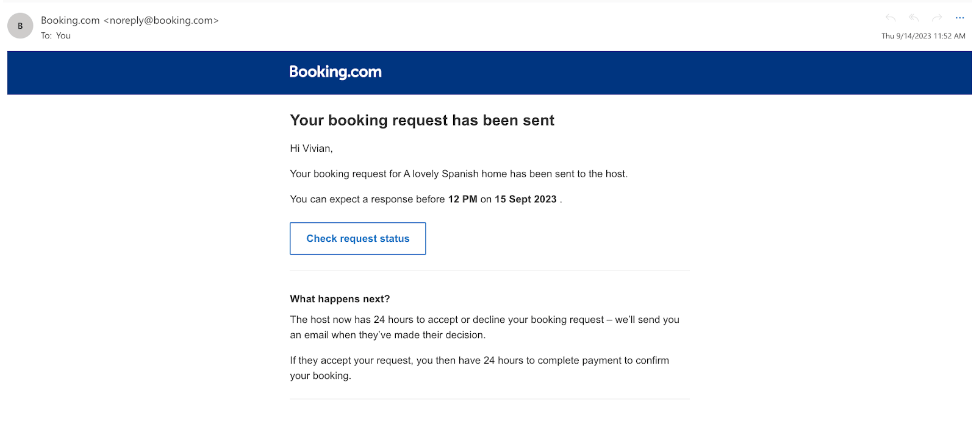972x432 pixels.
Task: Click the bold "15 Sept 2023" date
Action: pyautogui.click(x=526, y=199)
